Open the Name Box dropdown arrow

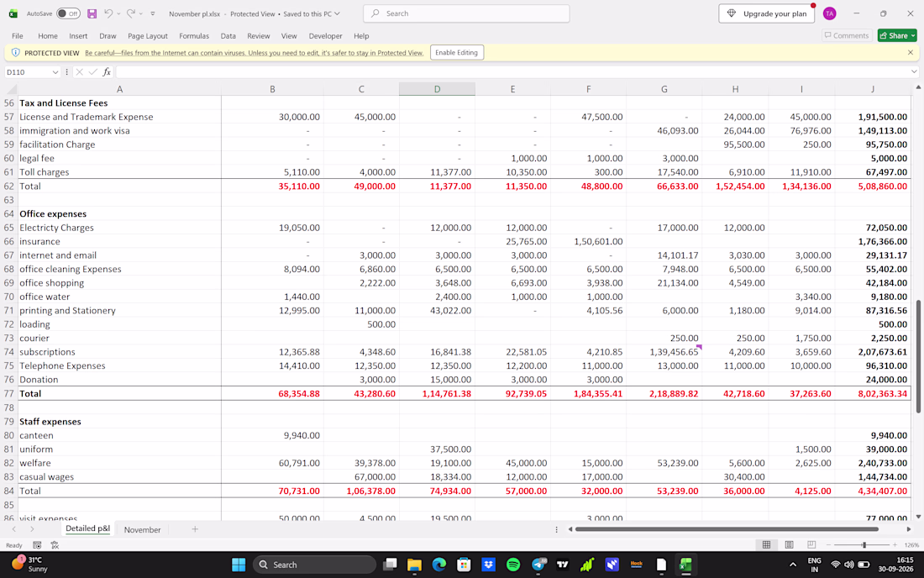[55, 72]
